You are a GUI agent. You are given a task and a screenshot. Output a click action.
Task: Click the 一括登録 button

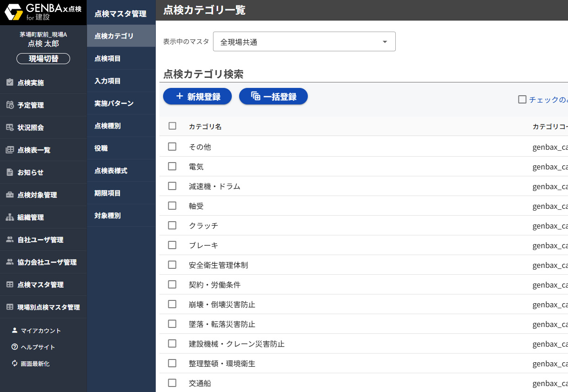click(x=273, y=97)
